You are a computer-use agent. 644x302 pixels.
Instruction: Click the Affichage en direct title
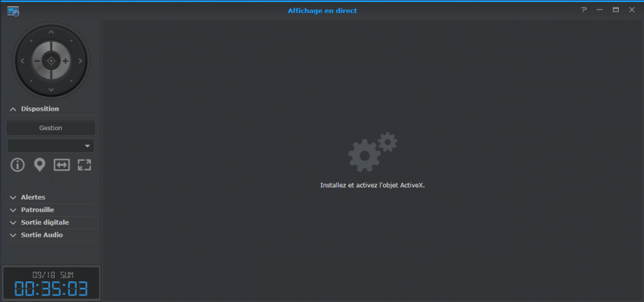click(x=323, y=11)
